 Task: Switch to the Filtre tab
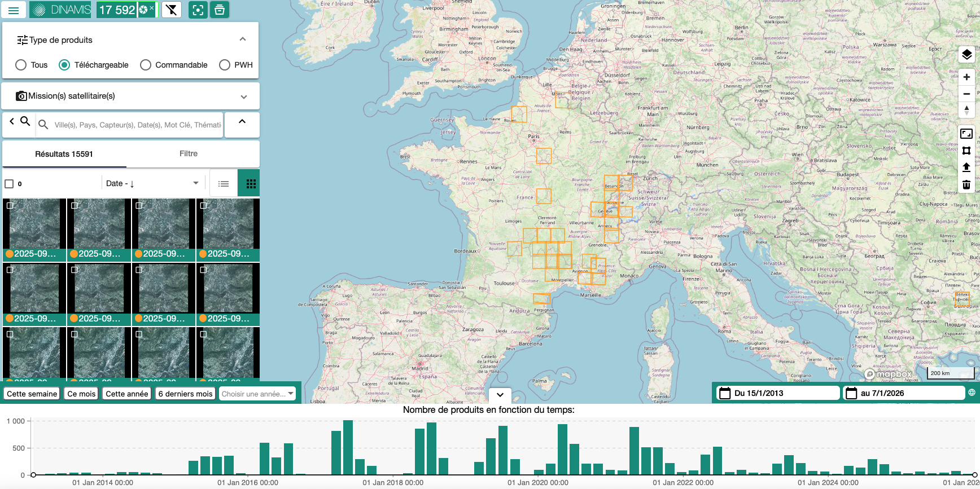[x=189, y=153]
